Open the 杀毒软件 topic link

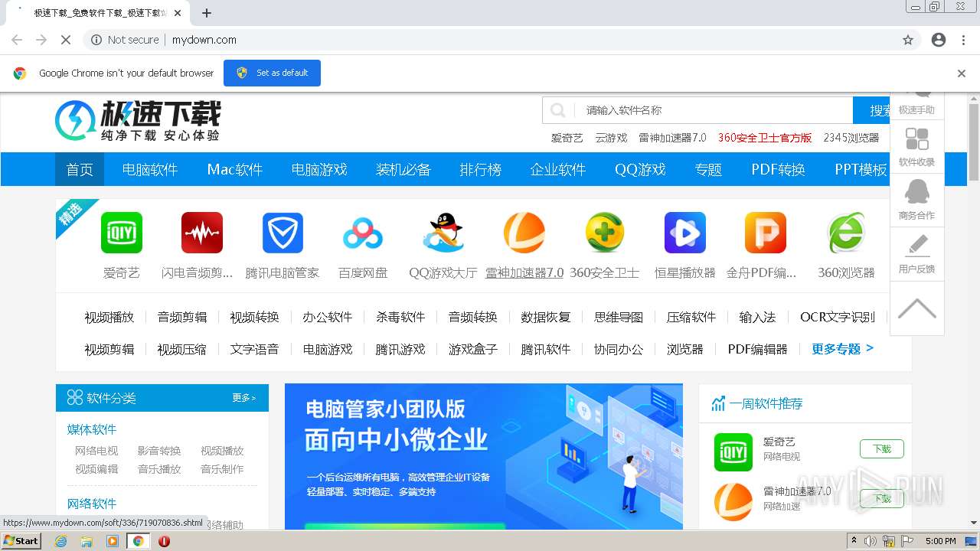pyautogui.click(x=400, y=317)
